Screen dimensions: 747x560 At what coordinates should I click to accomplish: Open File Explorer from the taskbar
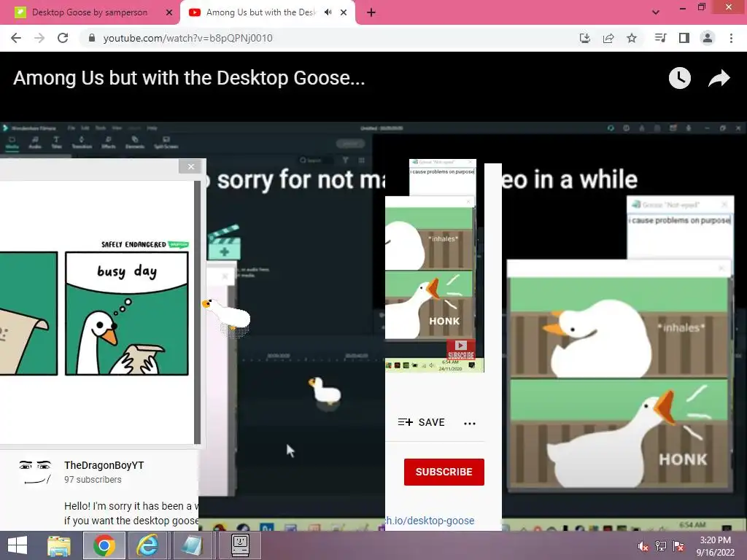click(59, 545)
